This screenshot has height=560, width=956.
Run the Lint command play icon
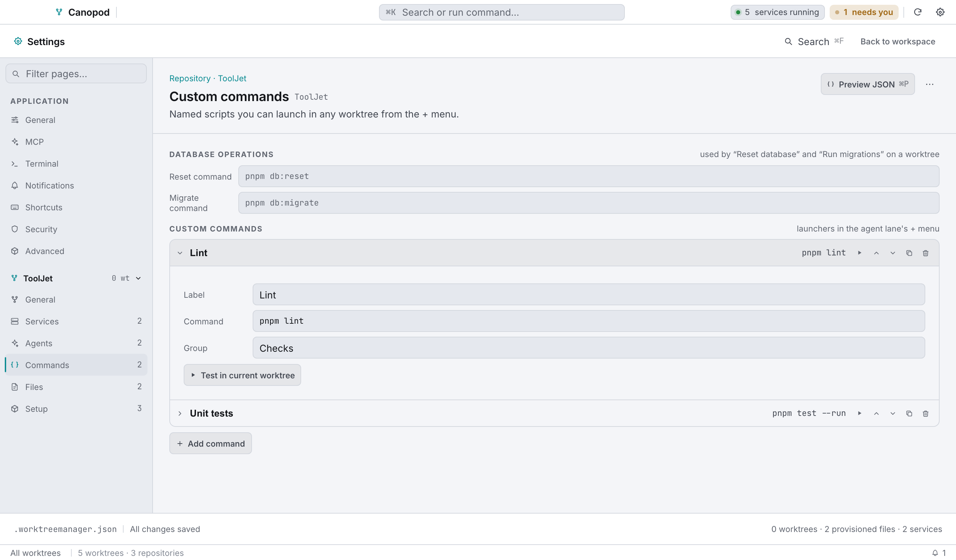click(860, 253)
